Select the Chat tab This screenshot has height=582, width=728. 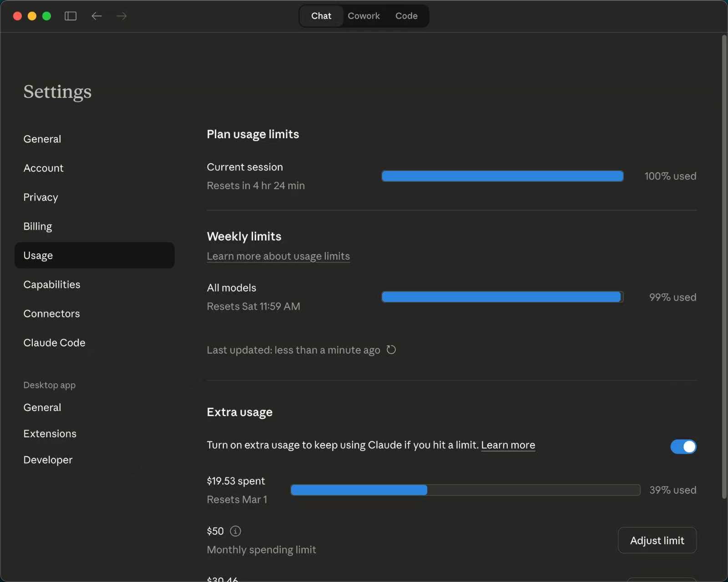click(321, 16)
